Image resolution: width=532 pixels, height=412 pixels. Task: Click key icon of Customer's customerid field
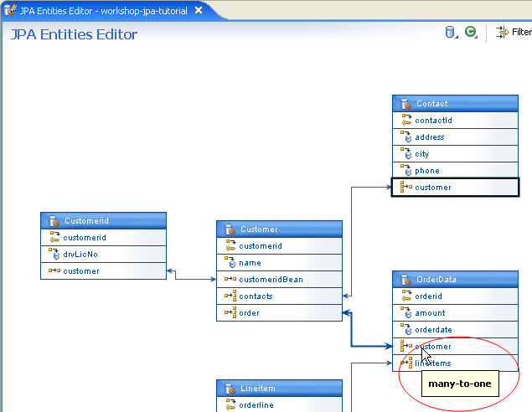(x=230, y=245)
